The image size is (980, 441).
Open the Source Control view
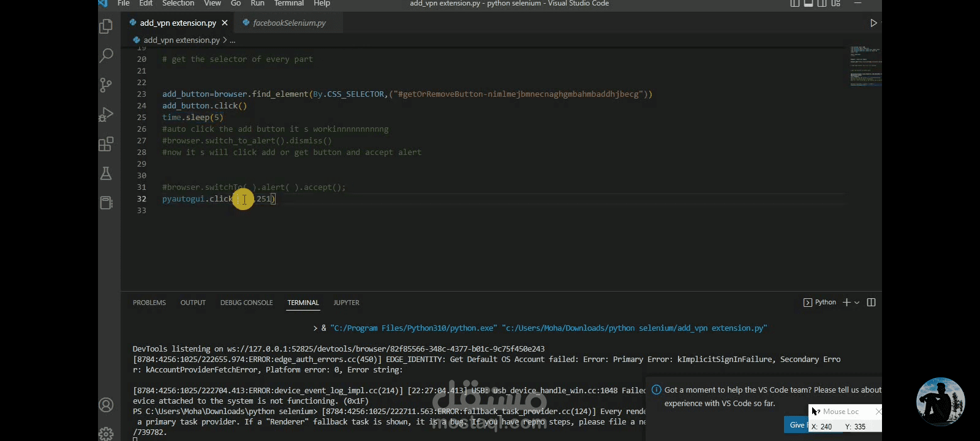pos(106,85)
